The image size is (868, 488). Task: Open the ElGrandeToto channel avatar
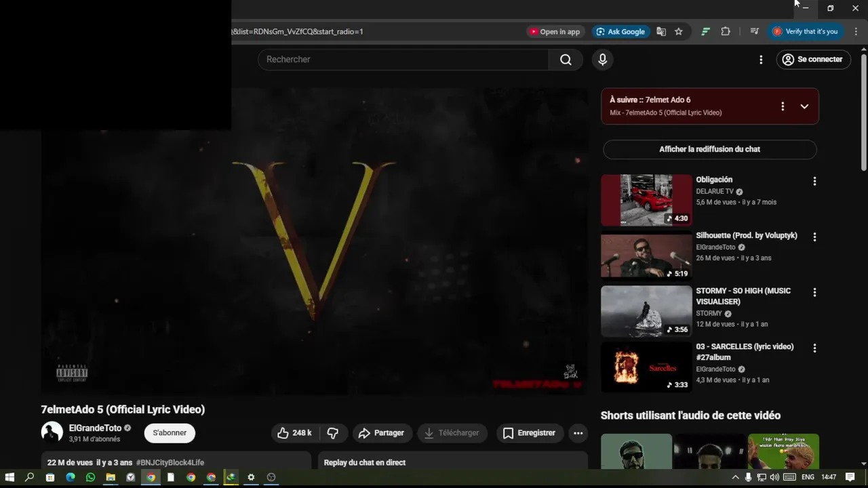tap(52, 432)
